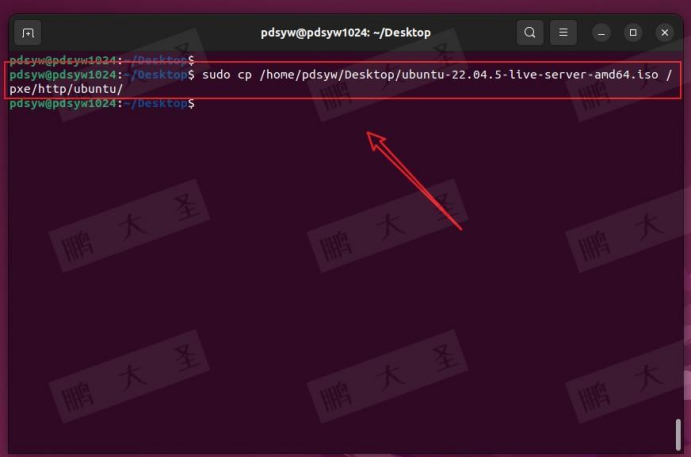Viewport: 692px width, 457px height.
Task: Open the terminal search
Action: (x=530, y=33)
